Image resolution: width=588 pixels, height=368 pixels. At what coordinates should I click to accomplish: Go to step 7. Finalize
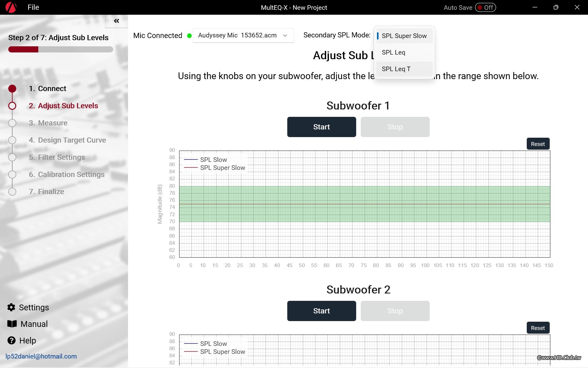click(47, 192)
